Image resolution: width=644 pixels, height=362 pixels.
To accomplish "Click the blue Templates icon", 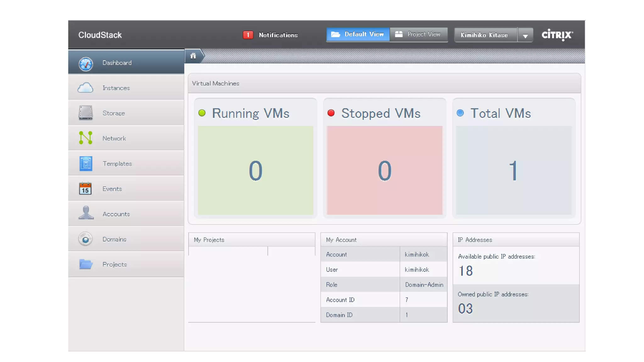I will pos(86,163).
